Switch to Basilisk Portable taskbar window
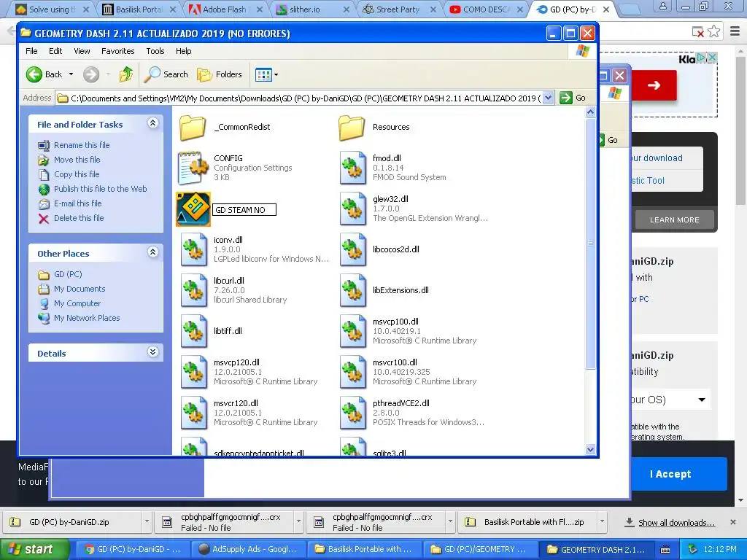 pos(365,549)
